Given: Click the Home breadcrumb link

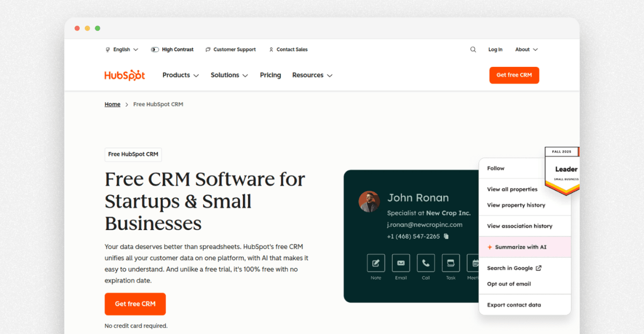Looking at the screenshot, I should click(x=112, y=104).
